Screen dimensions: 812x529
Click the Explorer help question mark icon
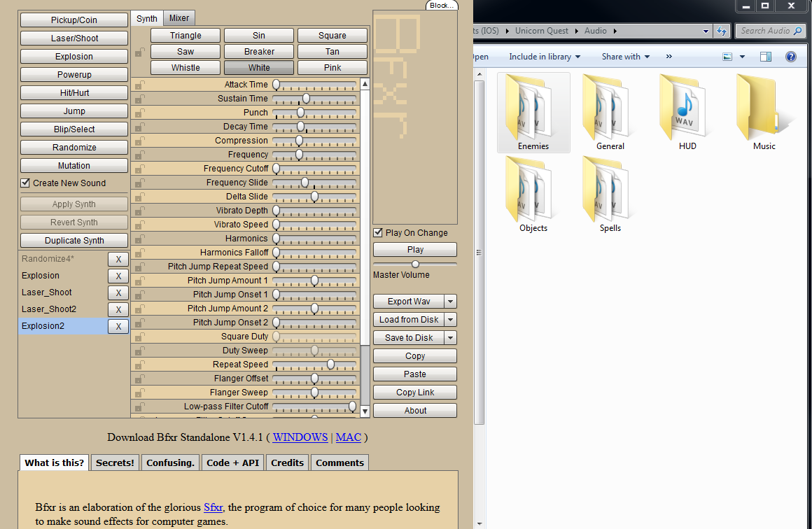point(791,57)
